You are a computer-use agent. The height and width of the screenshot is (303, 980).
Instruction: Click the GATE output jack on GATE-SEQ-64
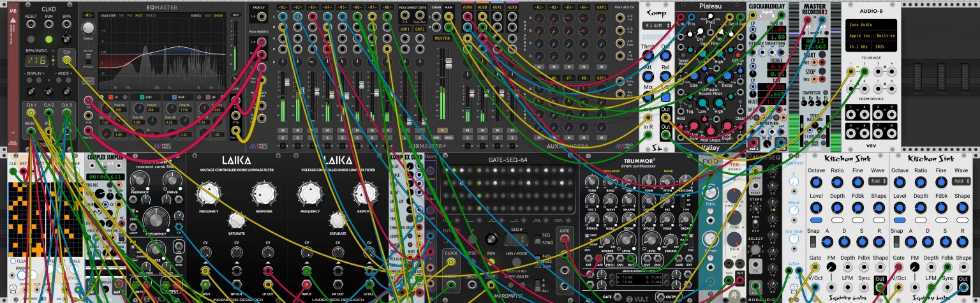(x=565, y=239)
